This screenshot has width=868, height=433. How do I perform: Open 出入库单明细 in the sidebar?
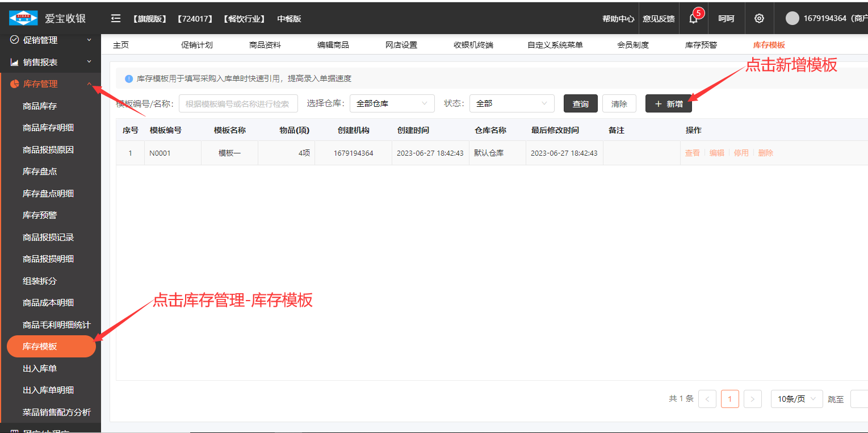(48, 390)
